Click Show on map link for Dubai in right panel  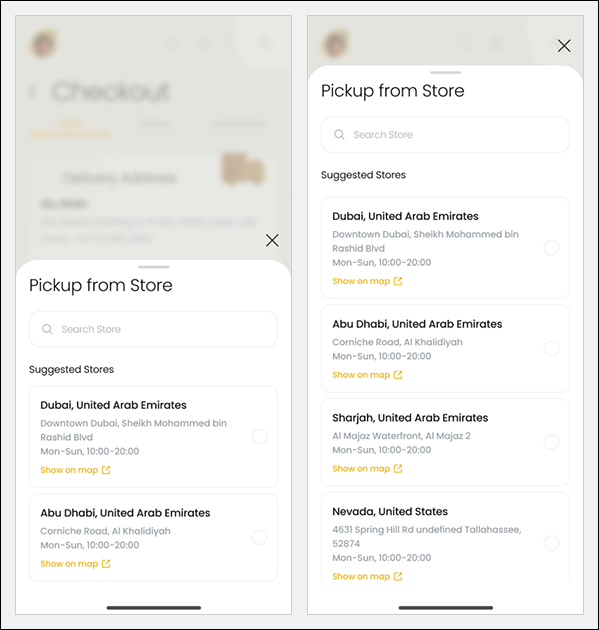pyautogui.click(x=361, y=281)
